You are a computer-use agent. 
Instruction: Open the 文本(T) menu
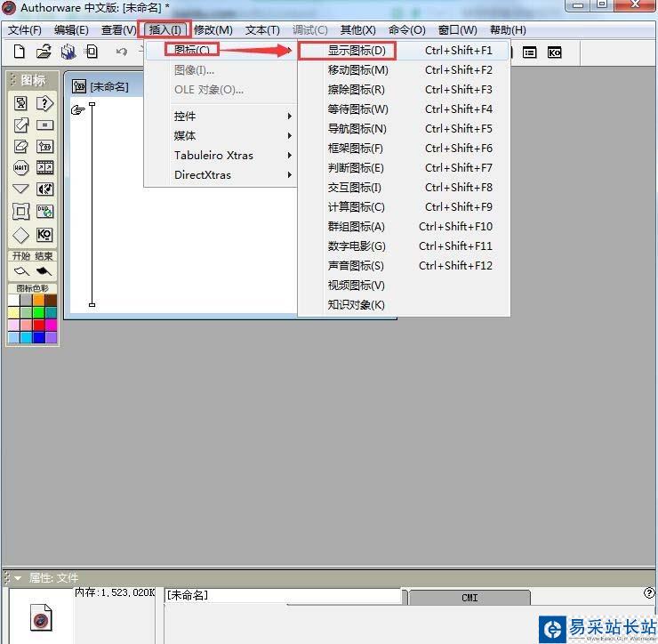click(262, 30)
